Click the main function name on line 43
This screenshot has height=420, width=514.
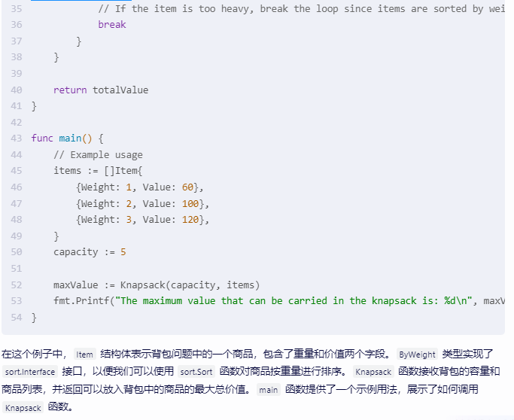coord(70,138)
